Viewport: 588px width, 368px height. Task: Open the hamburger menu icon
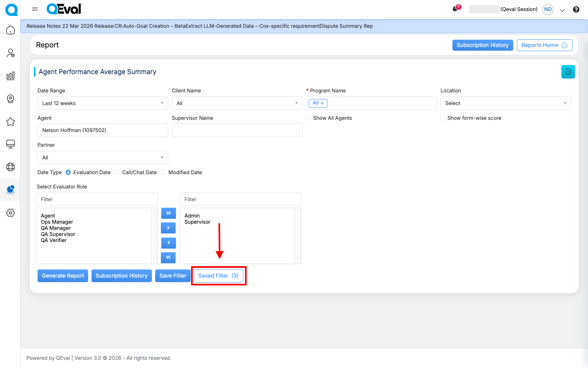click(x=35, y=9)
